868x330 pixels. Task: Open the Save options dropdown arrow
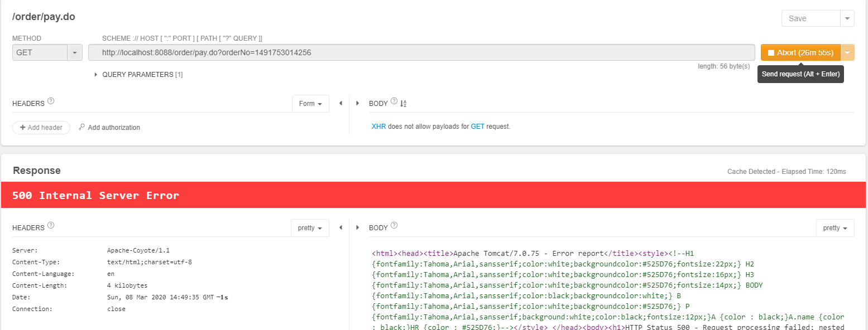[847, 18]
